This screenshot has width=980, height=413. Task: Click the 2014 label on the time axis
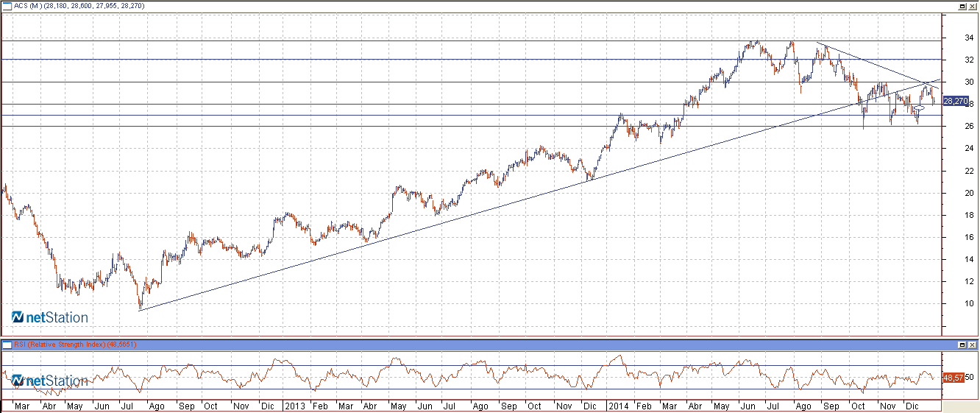click(619, 406)
